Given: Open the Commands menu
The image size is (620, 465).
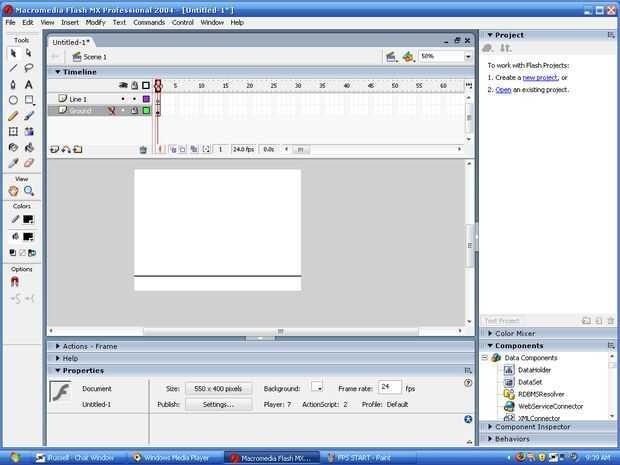Looking at the screenshot, I should (149, 23).
